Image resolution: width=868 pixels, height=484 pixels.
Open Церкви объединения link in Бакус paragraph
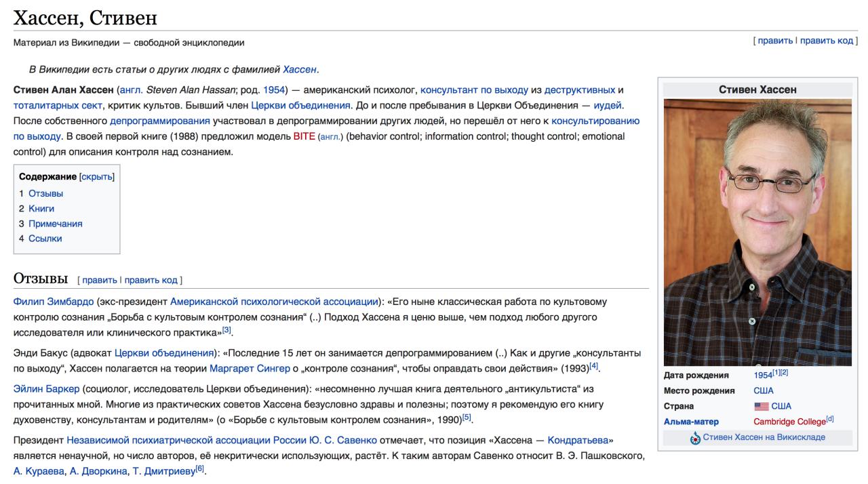tap(164, 353)
